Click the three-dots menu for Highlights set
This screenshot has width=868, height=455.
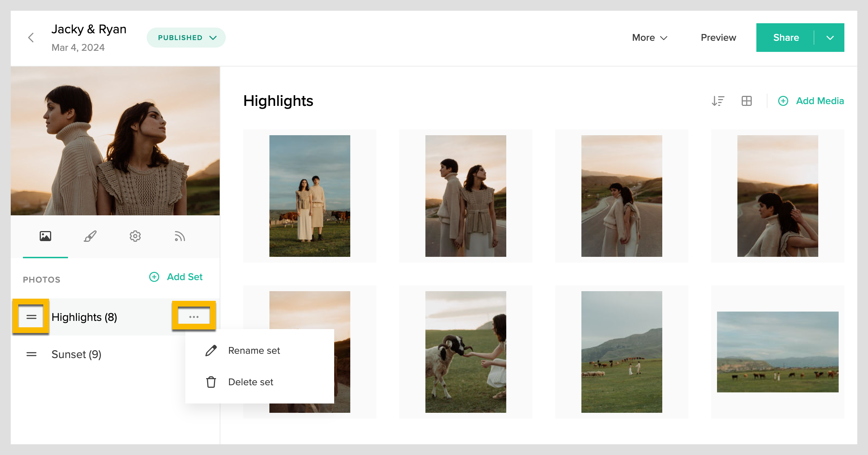(x=194, y=317)
